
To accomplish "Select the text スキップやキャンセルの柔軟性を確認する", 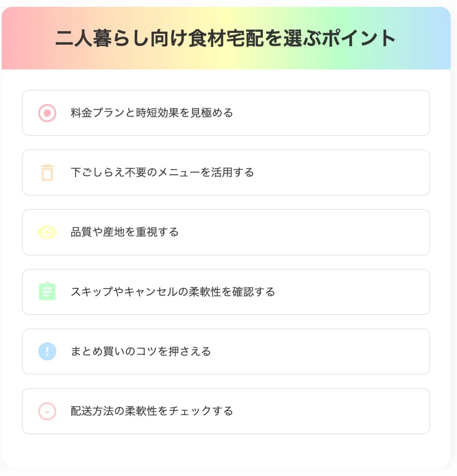I will [173, 292].
